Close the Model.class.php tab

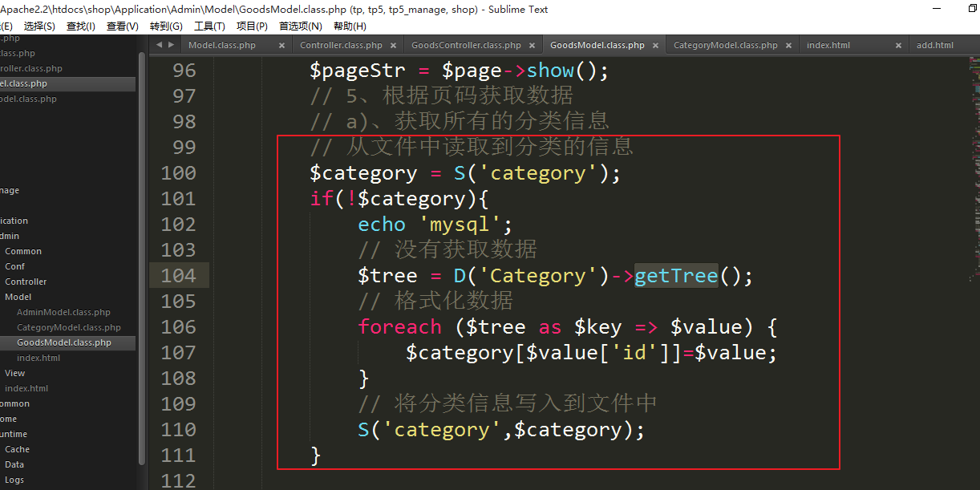click(x=281, y=46)
